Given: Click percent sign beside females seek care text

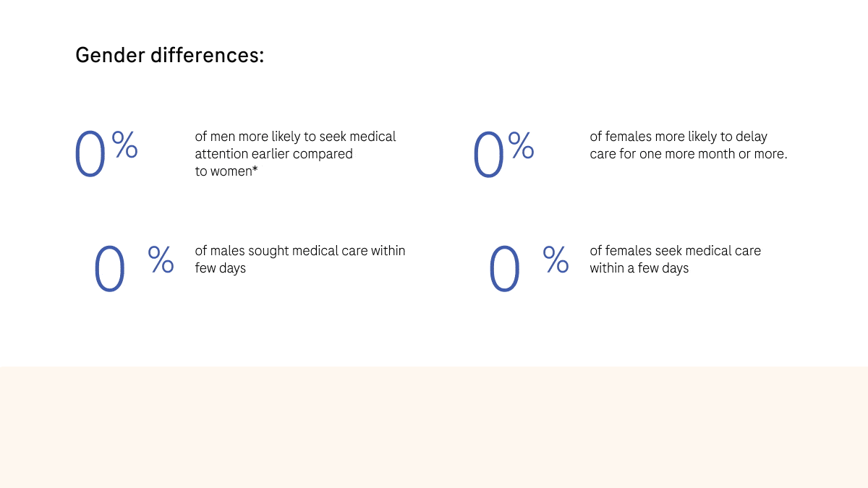Looking at the screenshot, I should pyautogui.click(x=556, y=259).
